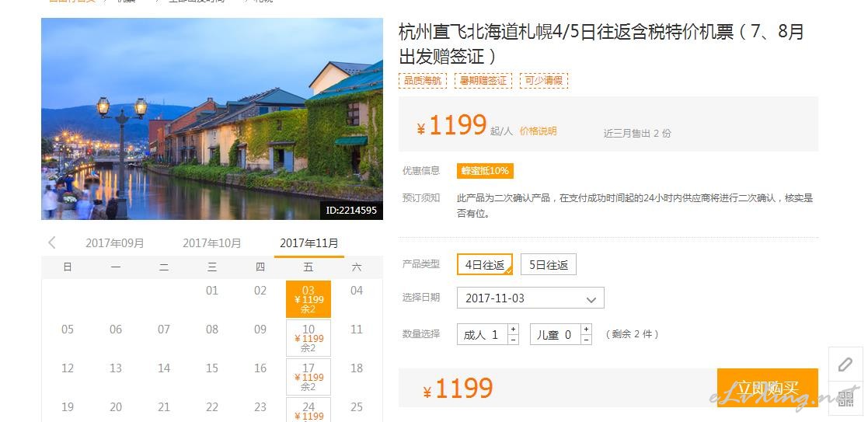Viewport: 868px width, 422px height.
Task: Click the 暑期赠签证 tag
Action: click(483, 81)
